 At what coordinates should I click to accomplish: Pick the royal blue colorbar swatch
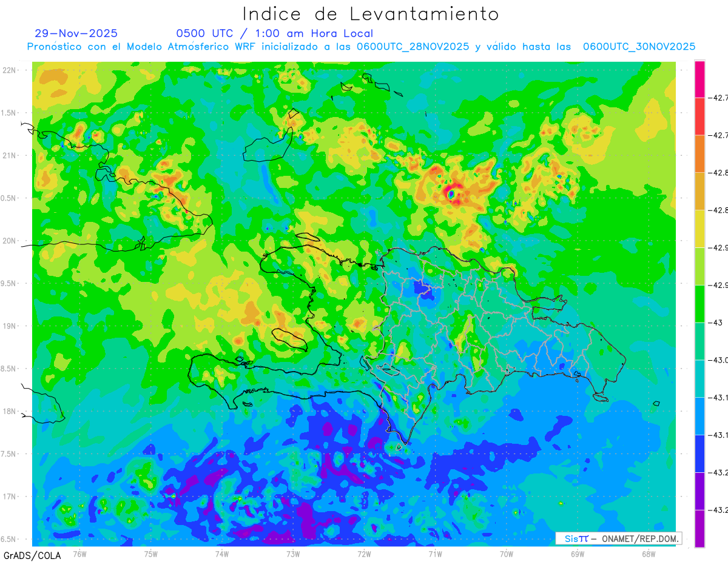point(699,454)
